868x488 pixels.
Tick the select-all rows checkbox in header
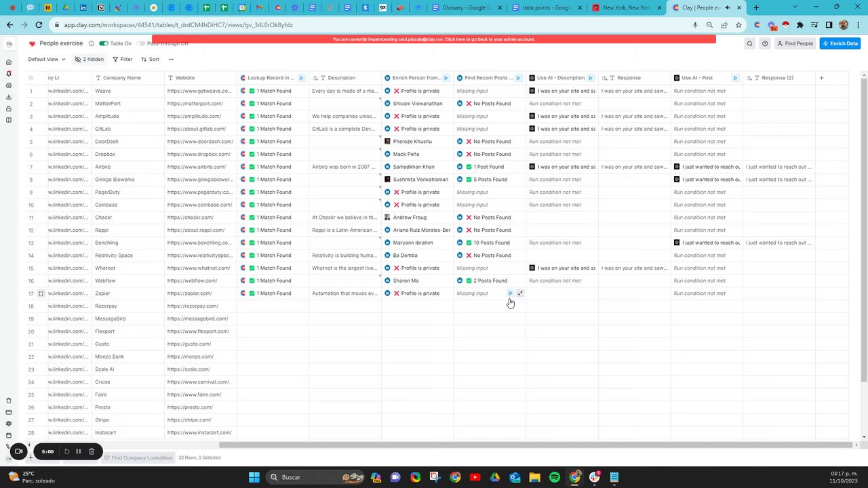pos(31,78)
